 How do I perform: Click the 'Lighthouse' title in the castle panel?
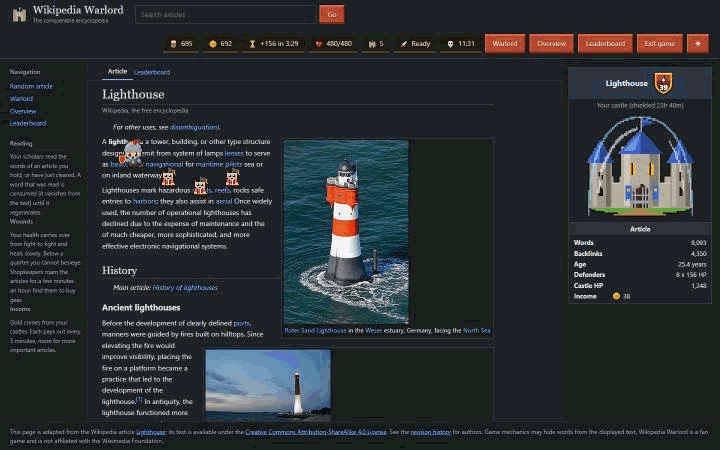[626, 83]
